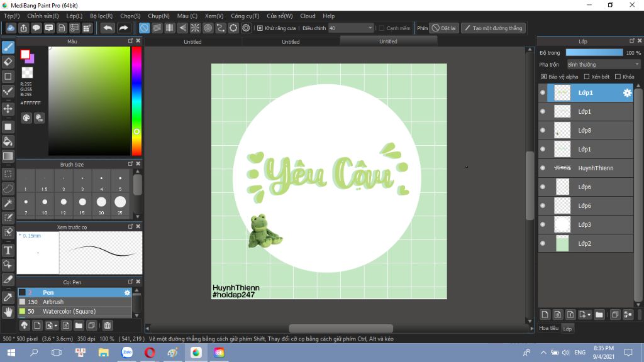644x362 pixels.
Task: Click the Undo arrow in top toolbar
Action: pos(108,28)
